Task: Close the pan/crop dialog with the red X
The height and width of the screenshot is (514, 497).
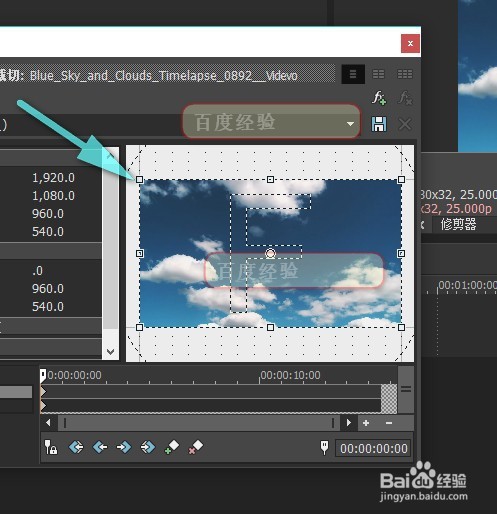Action: (410, 43)
